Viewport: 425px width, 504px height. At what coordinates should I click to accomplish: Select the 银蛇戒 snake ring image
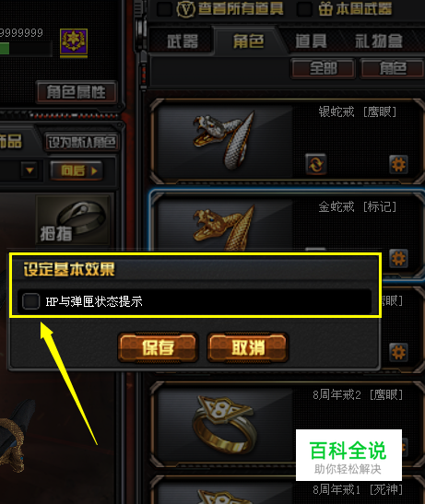pos(224,141)
